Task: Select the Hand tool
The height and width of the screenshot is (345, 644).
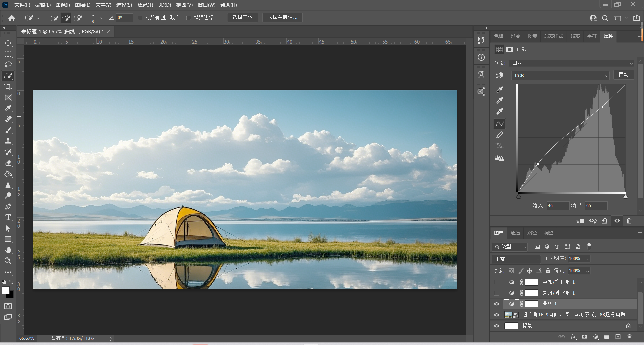Action: click(x=8, y=250)
